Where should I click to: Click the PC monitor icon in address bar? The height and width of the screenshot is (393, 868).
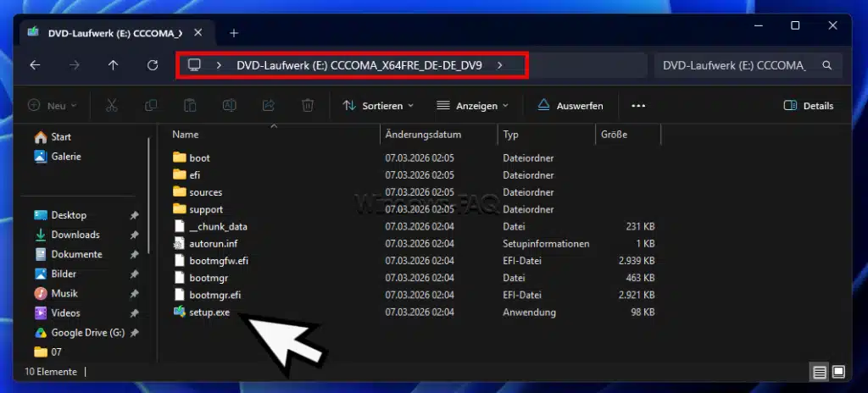tap(194, 65)
